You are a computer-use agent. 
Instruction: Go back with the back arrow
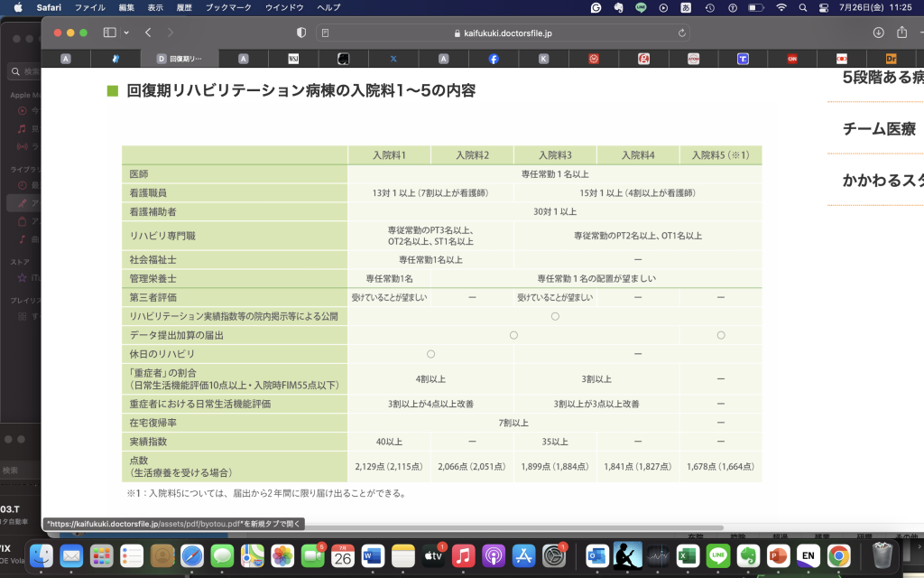[x=148, y=33]
